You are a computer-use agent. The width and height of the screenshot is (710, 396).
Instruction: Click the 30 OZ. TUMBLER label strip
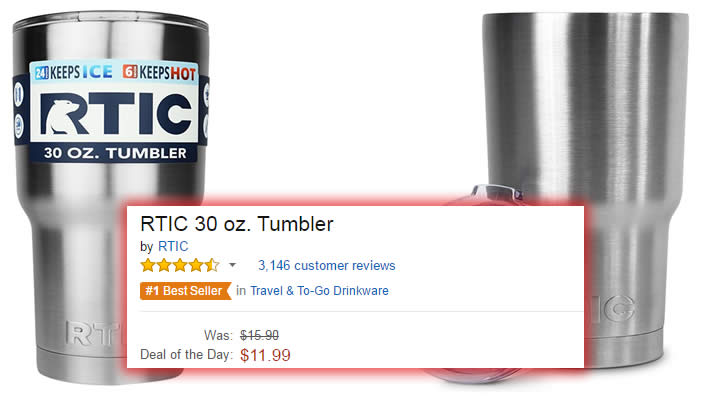[x=115, y=153]
